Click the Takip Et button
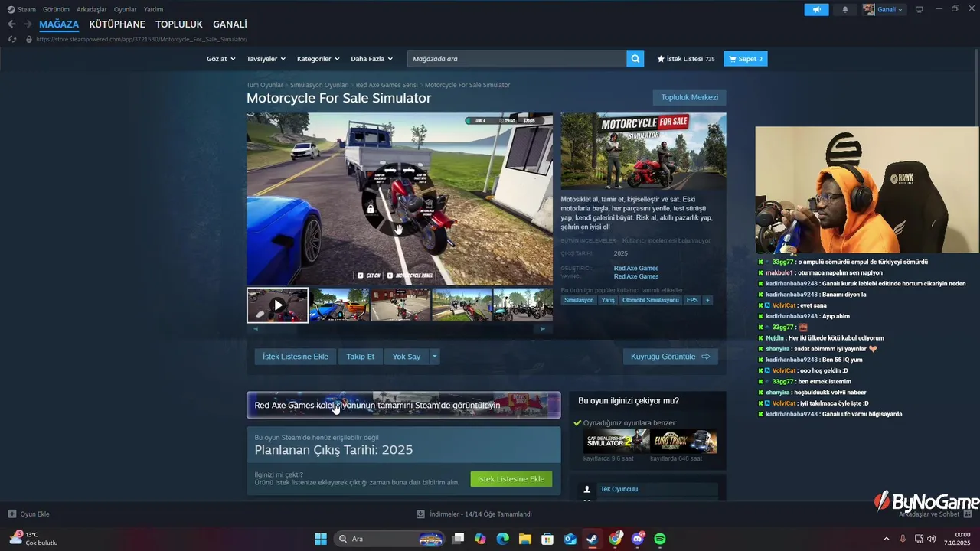The image size is (980, 551). (361, 357)
